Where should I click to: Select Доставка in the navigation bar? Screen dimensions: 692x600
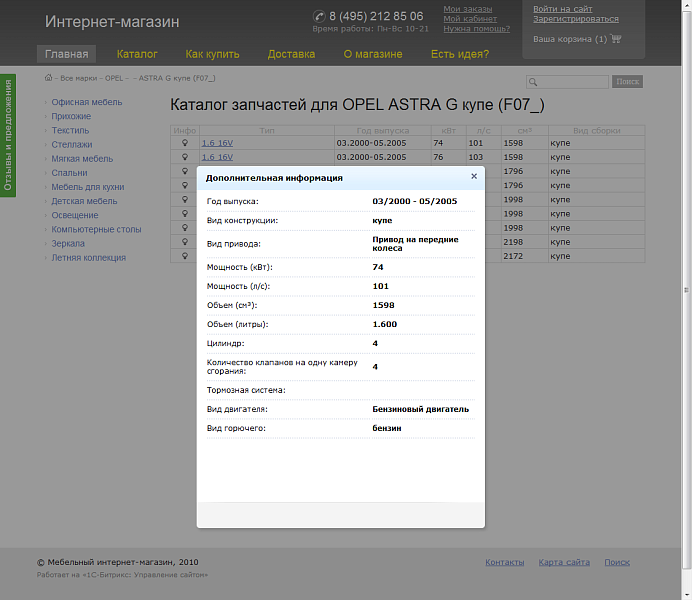pos(291,54)
